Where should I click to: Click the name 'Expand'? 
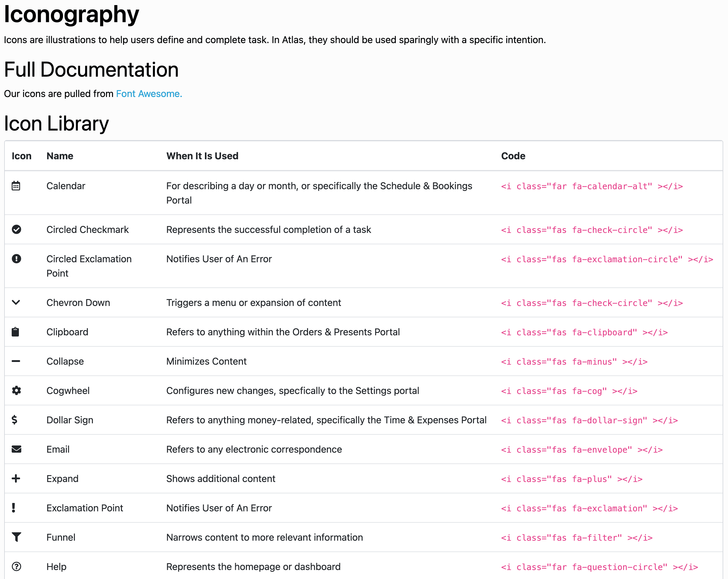63,479
